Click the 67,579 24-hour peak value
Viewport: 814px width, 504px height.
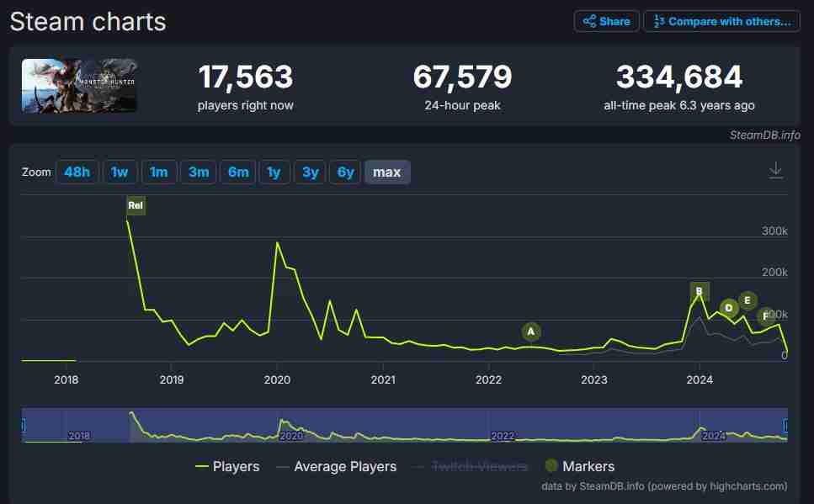[462, 77]
